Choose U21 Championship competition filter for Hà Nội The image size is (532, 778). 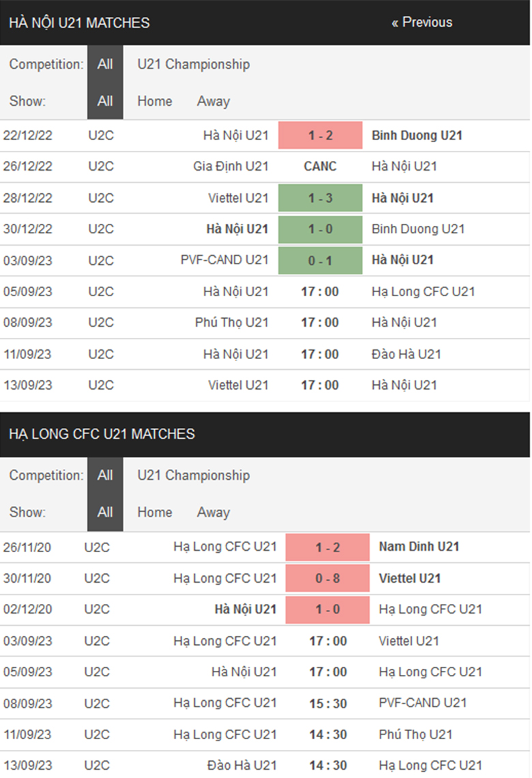tap(193, 64)
